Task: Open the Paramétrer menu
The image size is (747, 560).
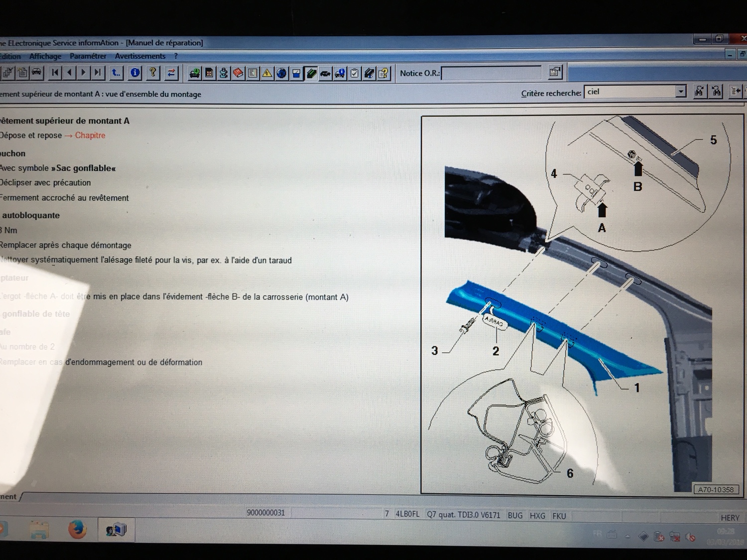Action: [x=88, y=56]
